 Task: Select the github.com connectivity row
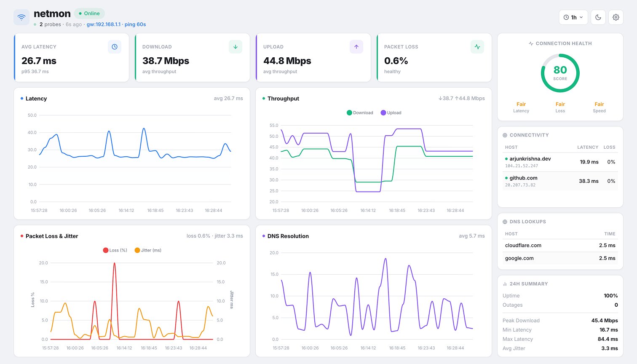tap(560, 181)
